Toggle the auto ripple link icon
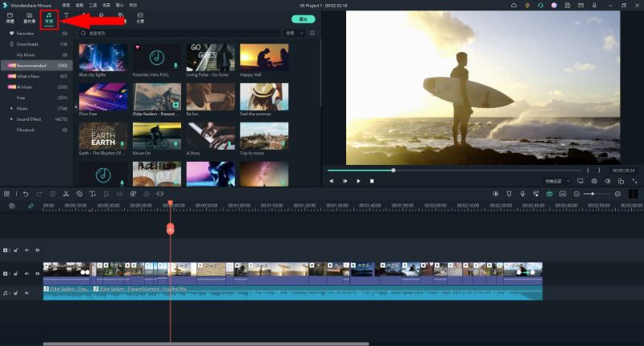 coord(31,206)
